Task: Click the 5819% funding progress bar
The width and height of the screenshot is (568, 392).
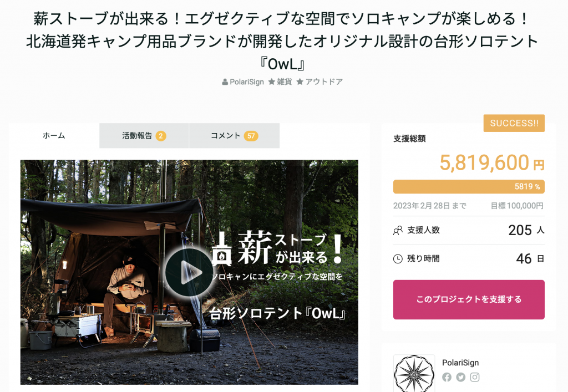Action: tap(469, 187)
